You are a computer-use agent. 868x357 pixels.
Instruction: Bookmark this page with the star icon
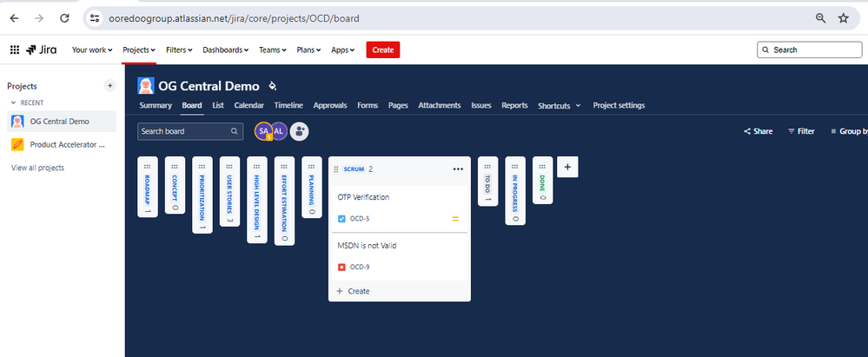coord(843,18)
